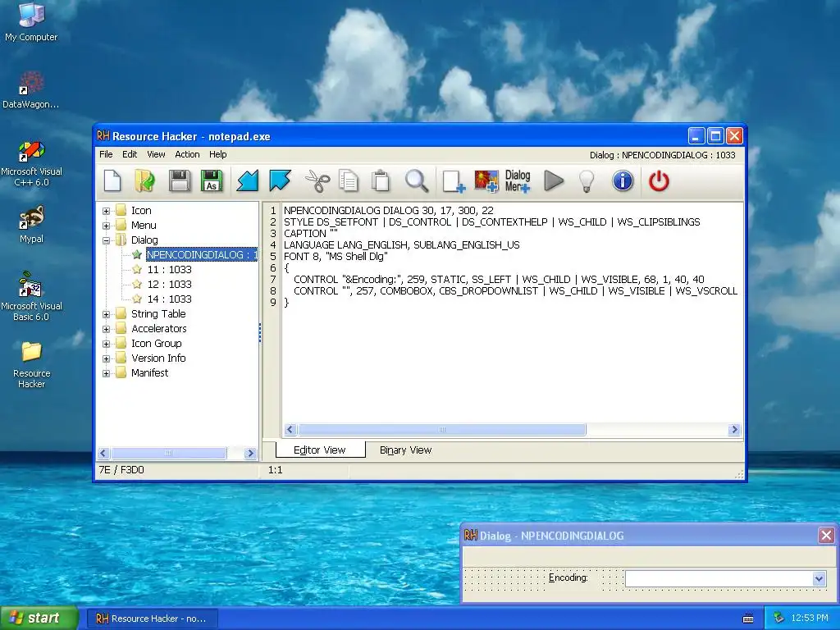Select dialog resource 11 : 1033
This screenshot has height=630, width=840.
(x=169, y=269)
